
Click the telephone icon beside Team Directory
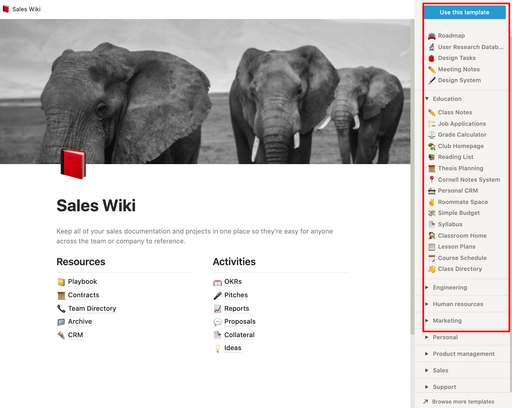pos(61,309)
